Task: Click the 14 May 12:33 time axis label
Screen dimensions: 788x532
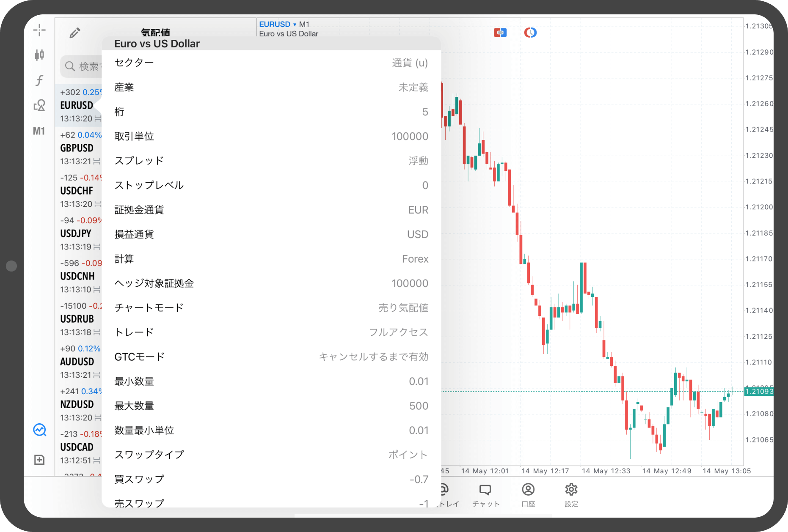Action: (606, 471)
